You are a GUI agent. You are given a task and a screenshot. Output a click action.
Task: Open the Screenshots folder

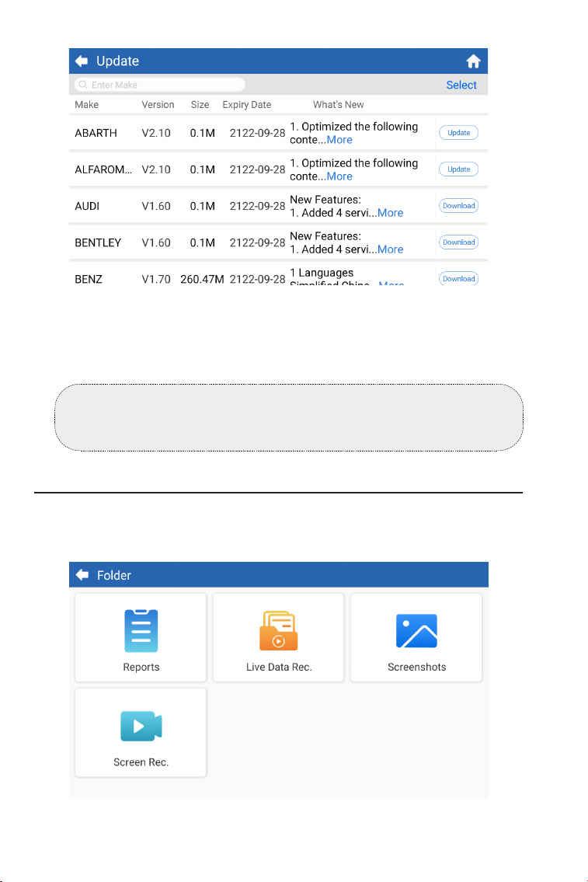click(416, 637)
